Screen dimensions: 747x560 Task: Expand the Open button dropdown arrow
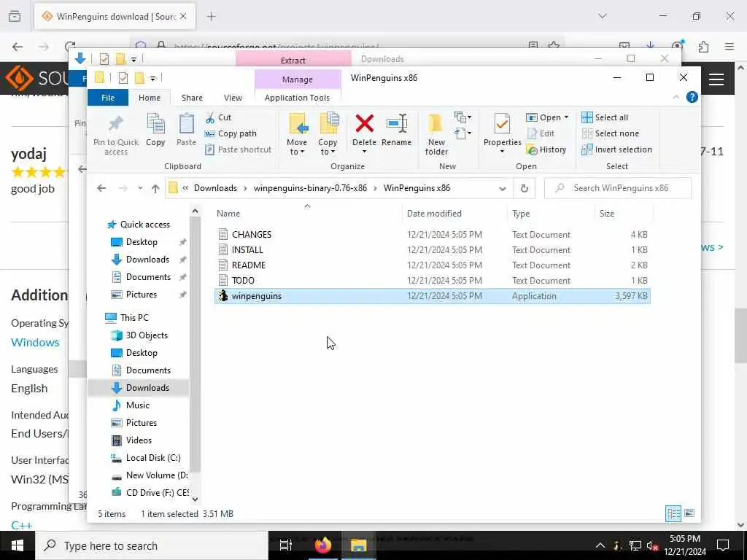pos(566,117)
